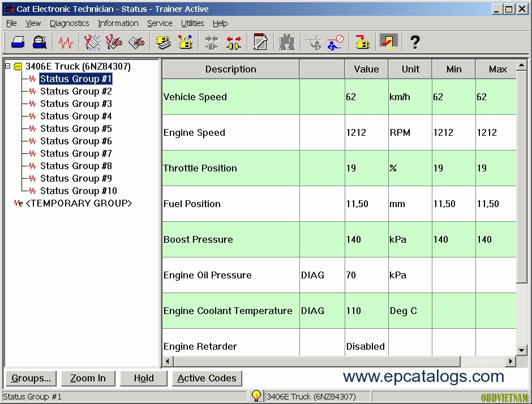532x404 pixels.
Task: Select Status Group #6 in tree
Action: [x=76, y=141]
